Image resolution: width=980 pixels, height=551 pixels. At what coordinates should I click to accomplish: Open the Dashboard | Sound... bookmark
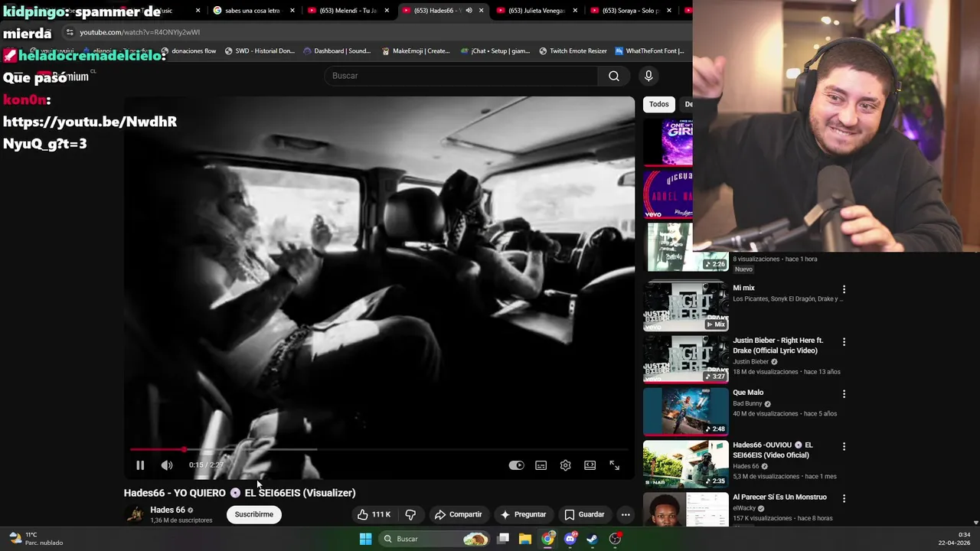pyautogui.click(x=338, y=51)
